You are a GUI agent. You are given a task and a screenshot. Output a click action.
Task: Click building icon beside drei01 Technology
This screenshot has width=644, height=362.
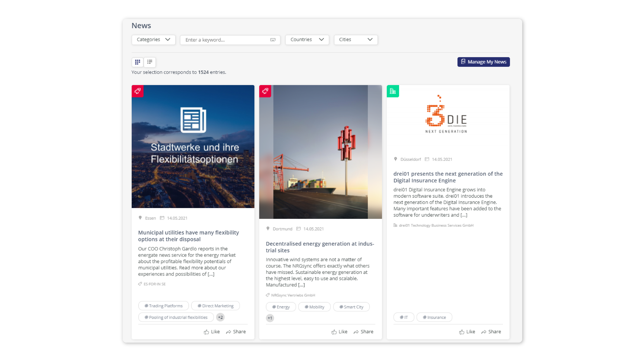click(x=395, y=225)
